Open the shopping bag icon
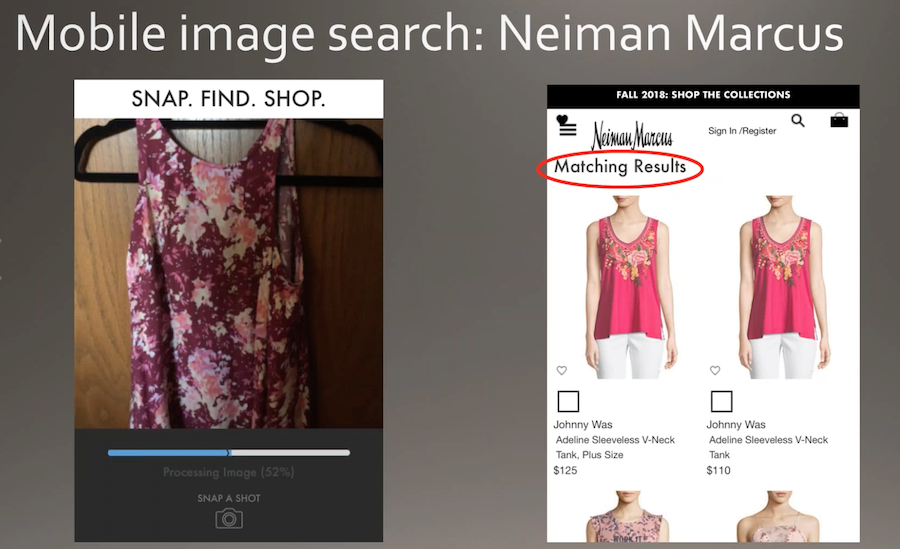 (x=839, y=120)
